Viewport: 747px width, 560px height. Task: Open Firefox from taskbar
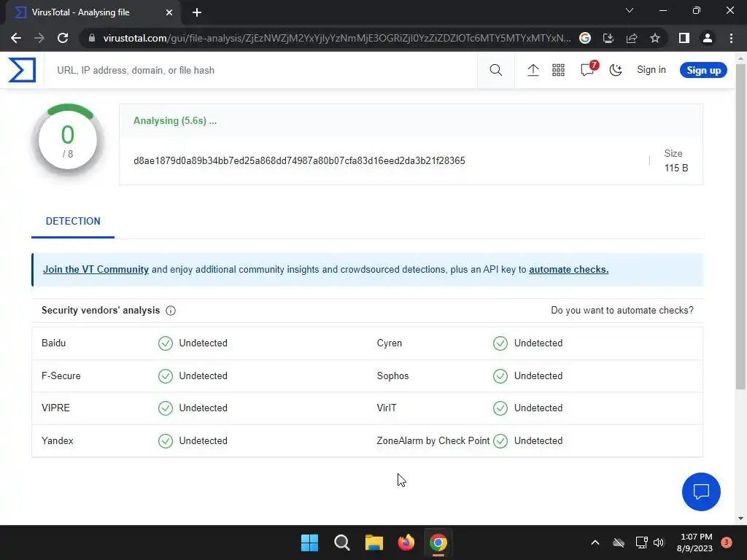click(406, 542)
